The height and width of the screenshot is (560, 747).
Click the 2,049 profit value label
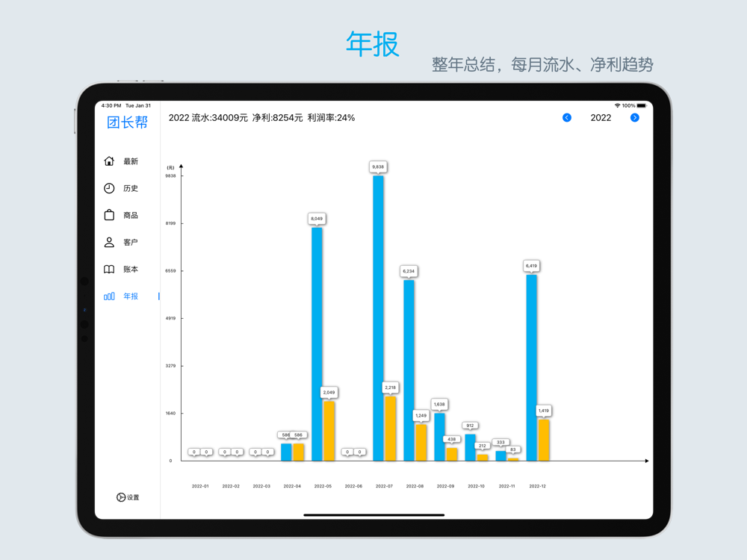[x=329, y=393]
